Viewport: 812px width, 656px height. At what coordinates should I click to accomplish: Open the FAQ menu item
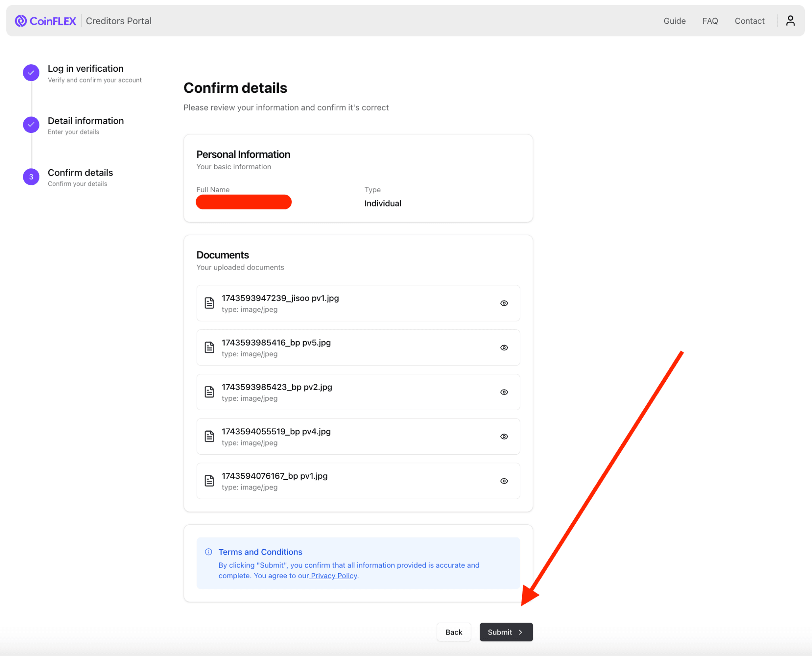click(710, 21)
